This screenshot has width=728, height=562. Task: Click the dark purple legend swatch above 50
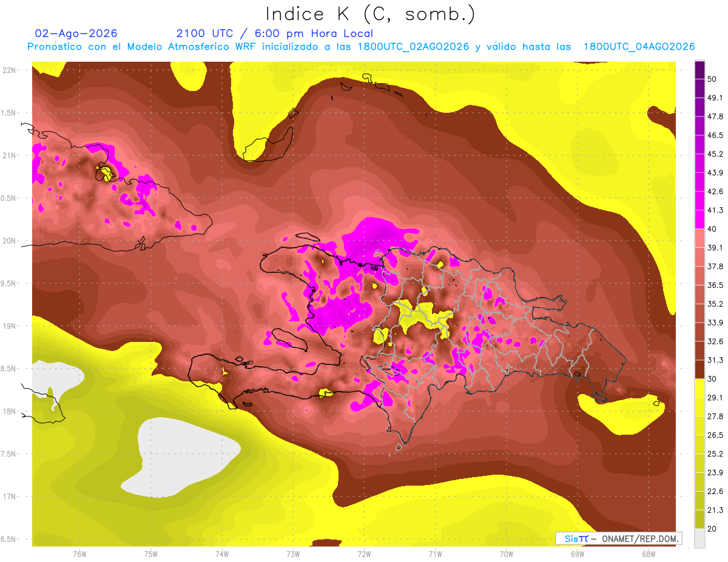pyautogui.click(x=699, y=70)
